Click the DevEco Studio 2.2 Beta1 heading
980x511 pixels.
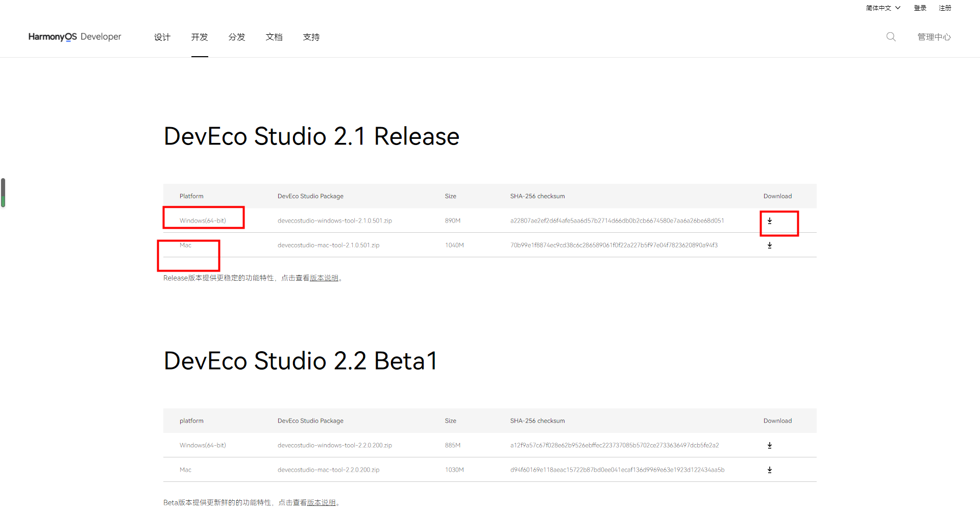coord(301,361)
